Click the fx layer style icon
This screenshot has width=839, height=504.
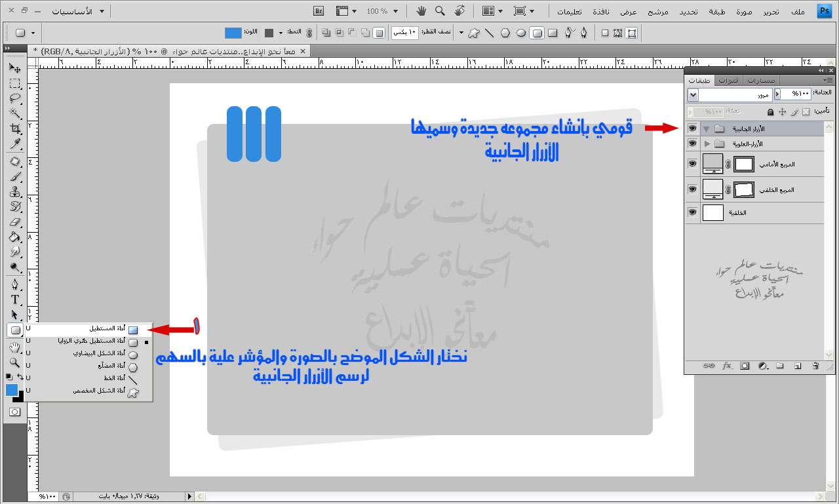[727, 366]
